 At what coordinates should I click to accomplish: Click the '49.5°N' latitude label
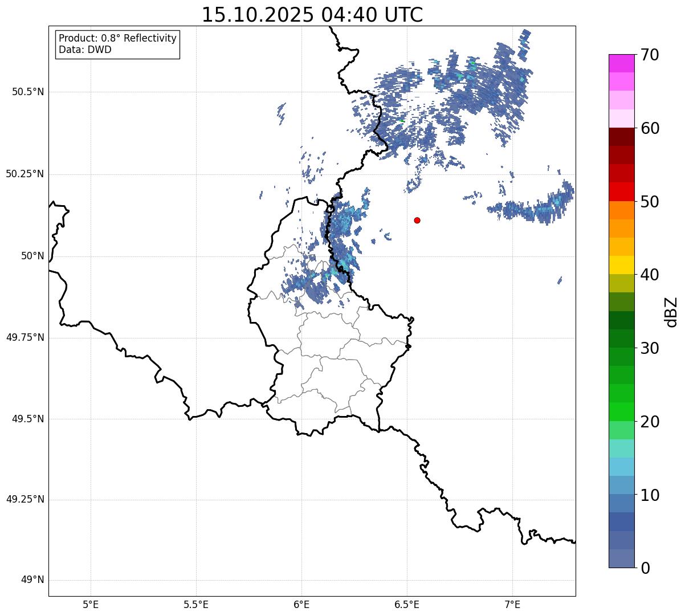[27, 419]
